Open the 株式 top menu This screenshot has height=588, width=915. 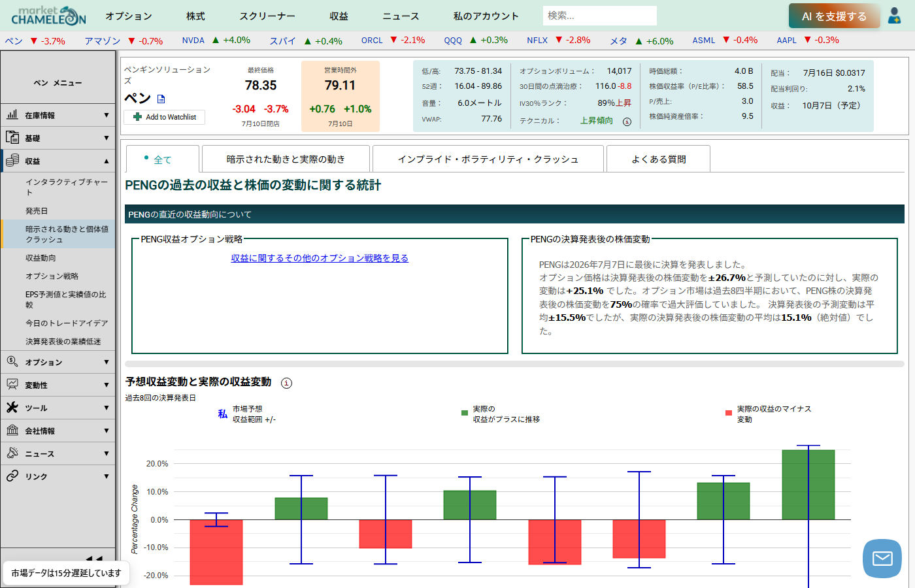tap(195, 16)
